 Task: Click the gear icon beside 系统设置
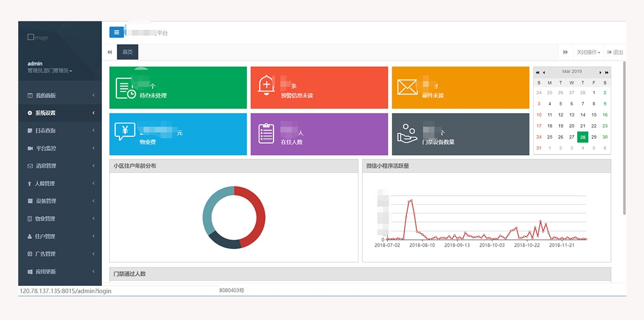click(30, 113)
